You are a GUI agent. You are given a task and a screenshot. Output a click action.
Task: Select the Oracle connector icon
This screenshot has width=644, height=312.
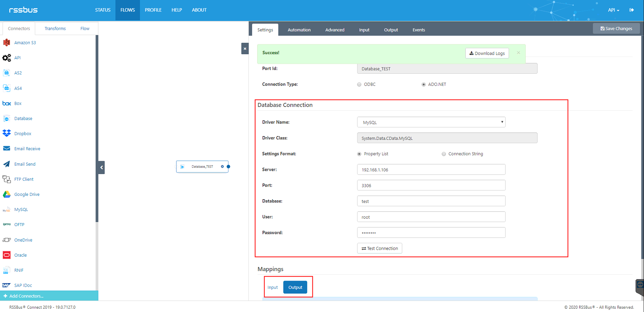tap(7, 255)
